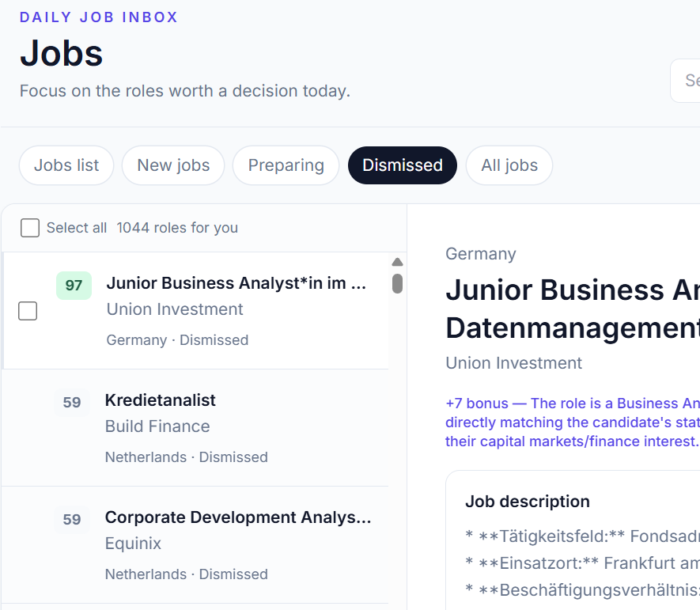Click the +7 bonus explanation text
This screenshot has width=700, height=610.
573,422
